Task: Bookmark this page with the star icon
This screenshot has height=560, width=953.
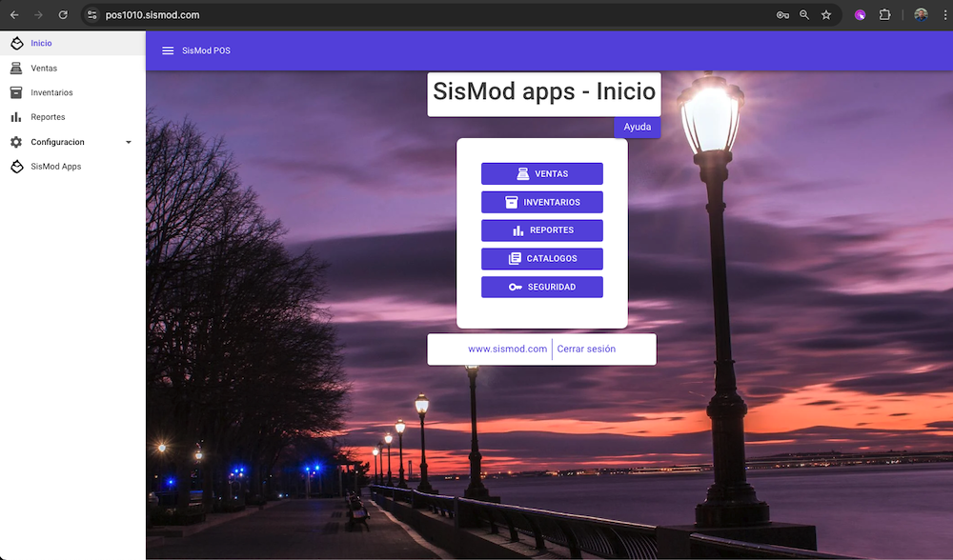Action: (x=826, y=15)
